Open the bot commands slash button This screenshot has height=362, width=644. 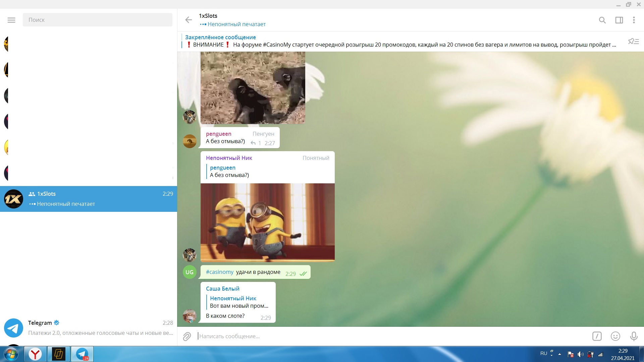(x=597, y=336)
